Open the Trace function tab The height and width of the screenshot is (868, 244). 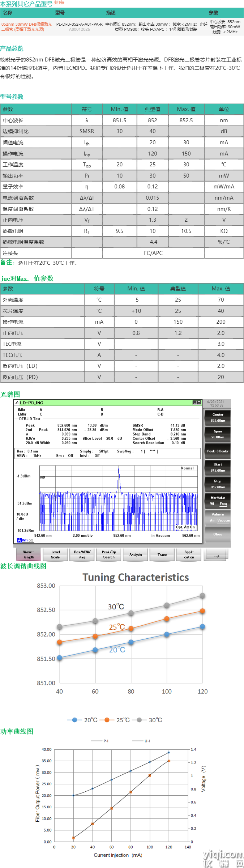click(x=162, y=554)
